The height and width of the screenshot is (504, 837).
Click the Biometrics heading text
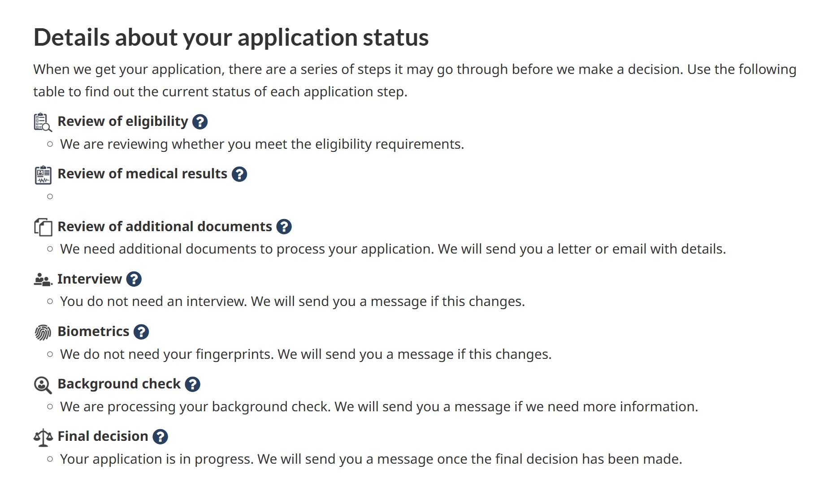point(93,332)
